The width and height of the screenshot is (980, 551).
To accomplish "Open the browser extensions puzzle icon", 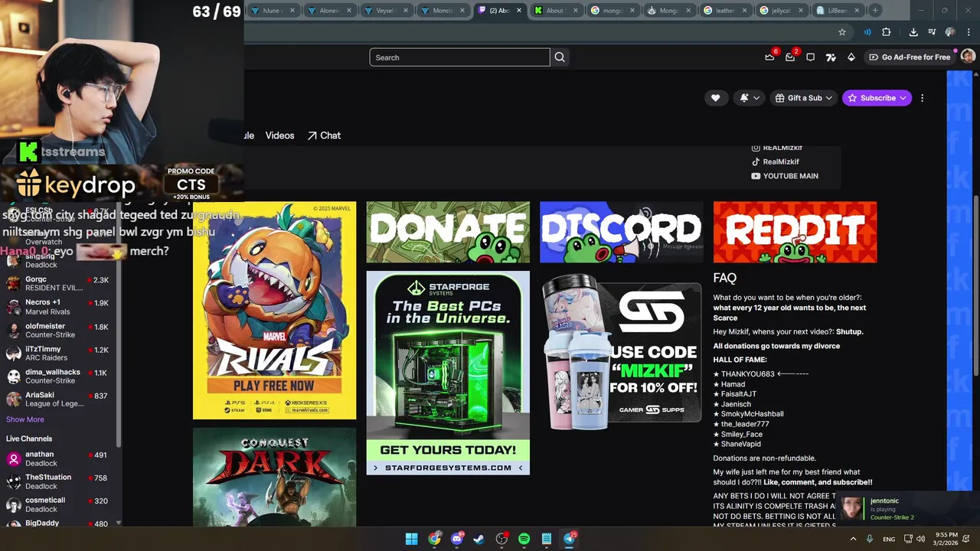I will click(887, 32).
